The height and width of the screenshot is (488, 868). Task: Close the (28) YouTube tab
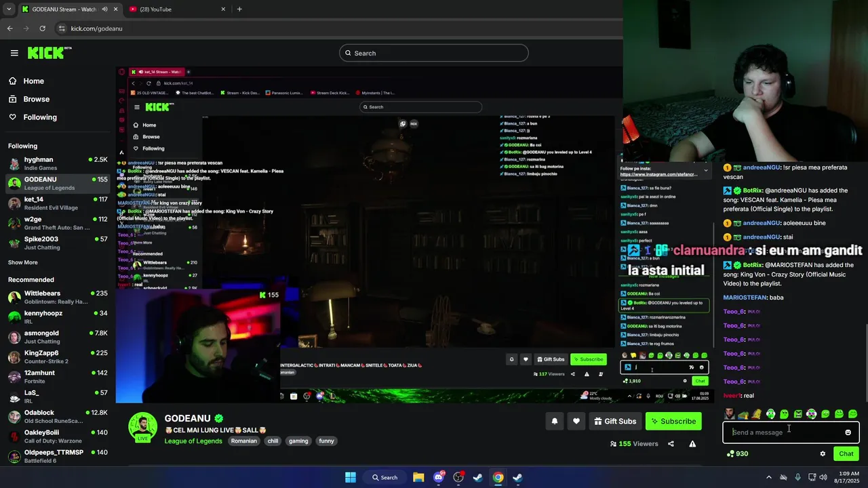(223, 9)
